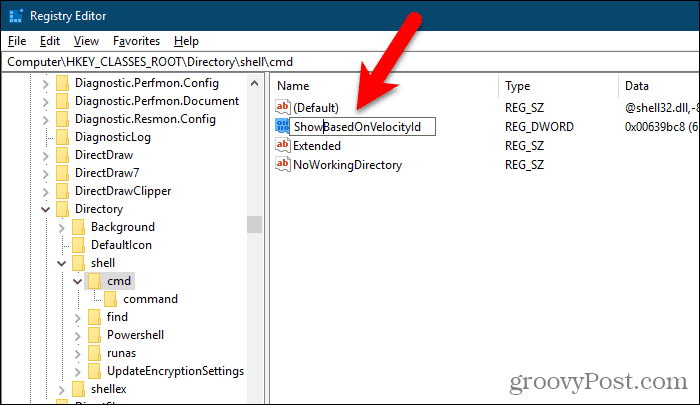Select the Extended value name
Viewport: 700px width, 405px height.
[x=317, y=146]
